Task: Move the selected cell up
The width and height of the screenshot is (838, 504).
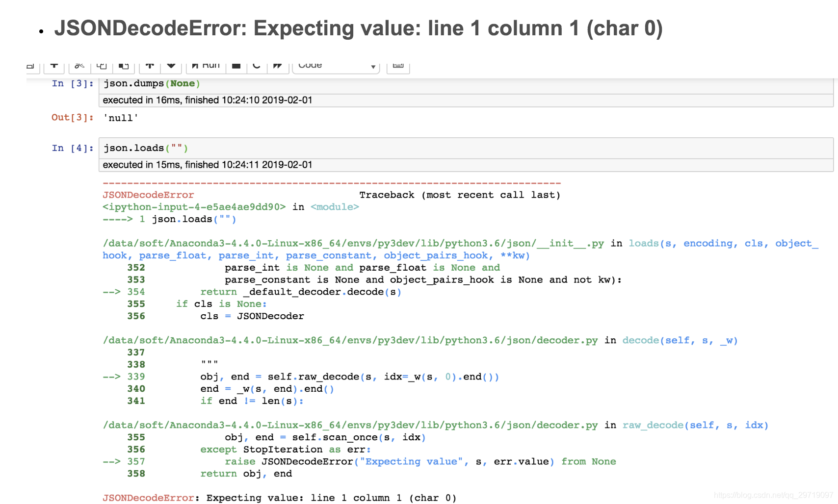Action: point(150,66)
